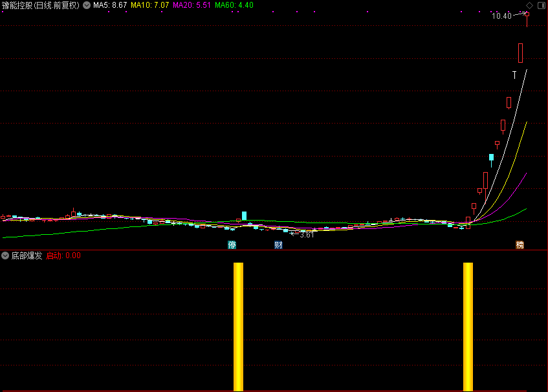Open the 榜 leaderboard marker

coord(520,245)
